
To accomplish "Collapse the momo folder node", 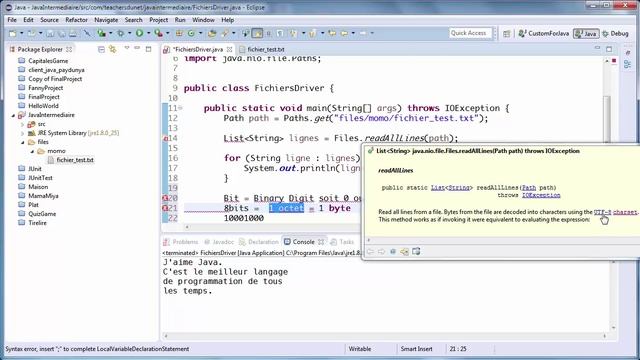I will 32,151.
